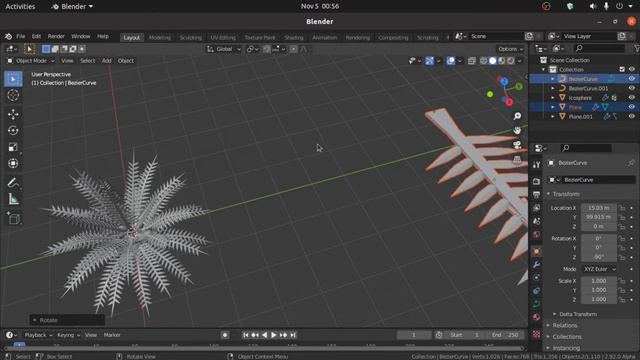
Task: Open the Edit menu
Action: point(36,36)
